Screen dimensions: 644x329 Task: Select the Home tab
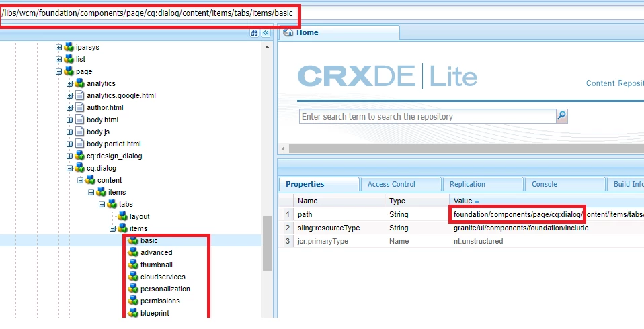(x=339, y=32)
